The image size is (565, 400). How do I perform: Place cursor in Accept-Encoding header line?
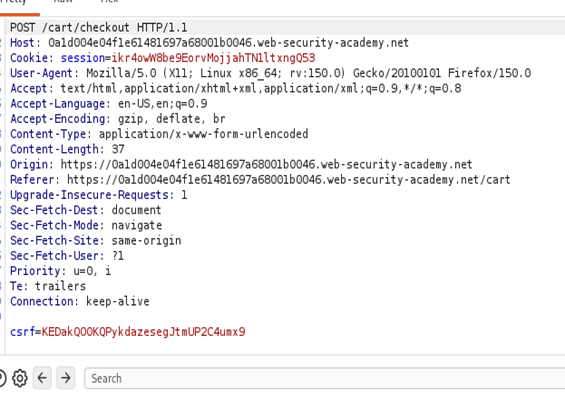point(117,119)
